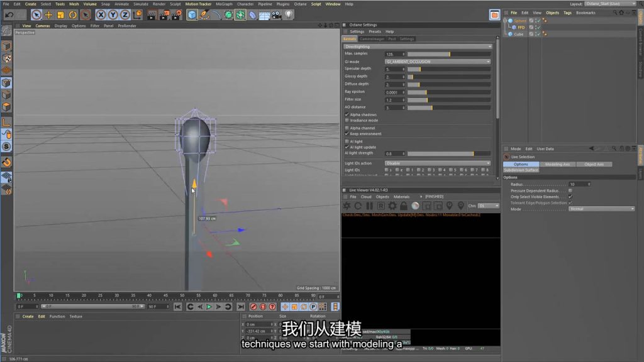Open the Layout dropdown at top right
The width and height of the screenshot is (644, 362).
tap(609, 4)
